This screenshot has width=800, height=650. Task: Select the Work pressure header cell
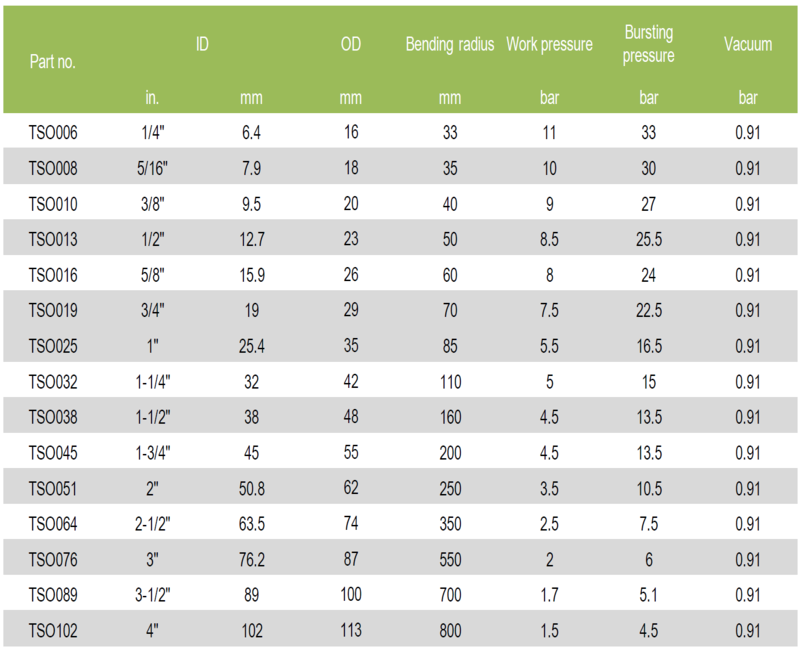[549, 45]
